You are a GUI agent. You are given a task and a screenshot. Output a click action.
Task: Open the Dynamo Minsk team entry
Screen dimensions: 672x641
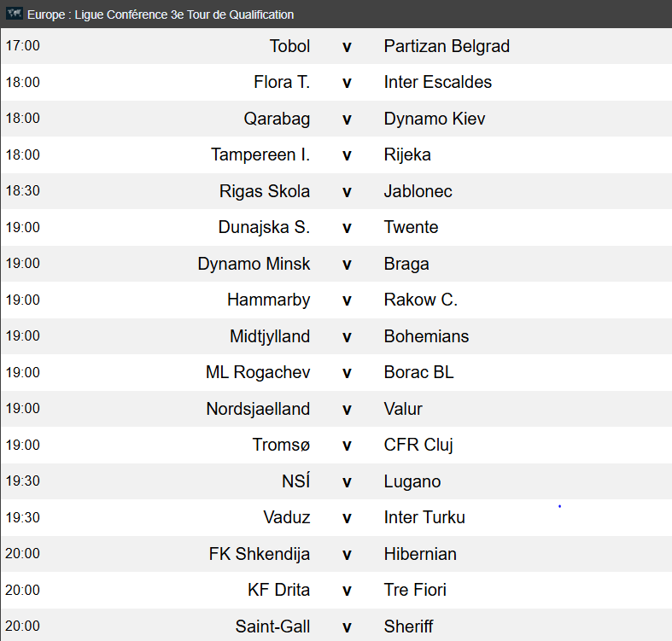pos(254,264)
